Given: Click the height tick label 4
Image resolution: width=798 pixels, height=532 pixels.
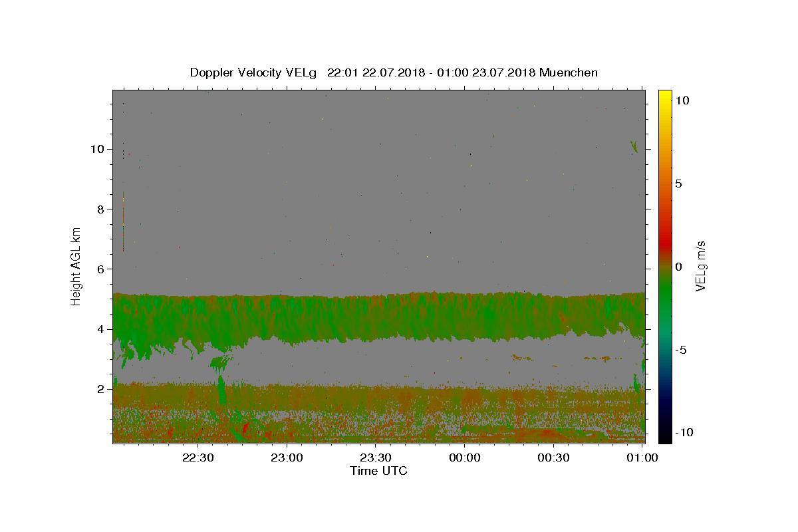Looking at the screenshot, I should click(x=102, y=329).
